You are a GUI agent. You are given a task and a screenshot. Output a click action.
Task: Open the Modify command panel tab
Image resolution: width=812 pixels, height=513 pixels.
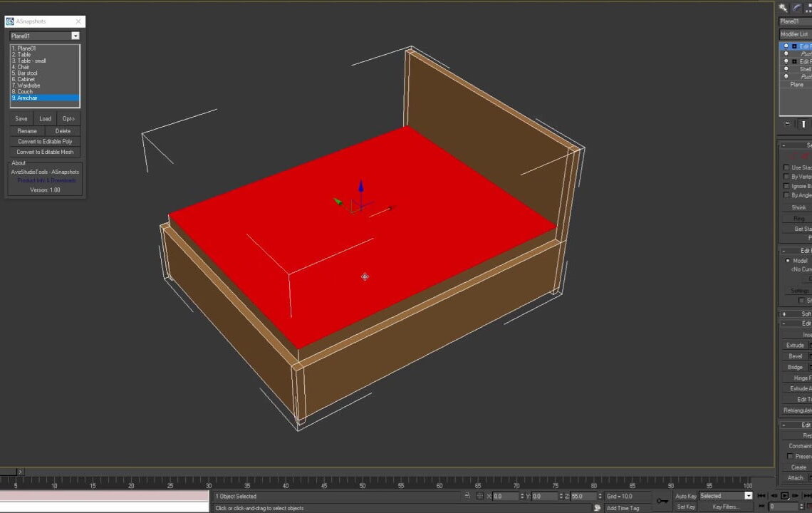click(x=797, y=8)
